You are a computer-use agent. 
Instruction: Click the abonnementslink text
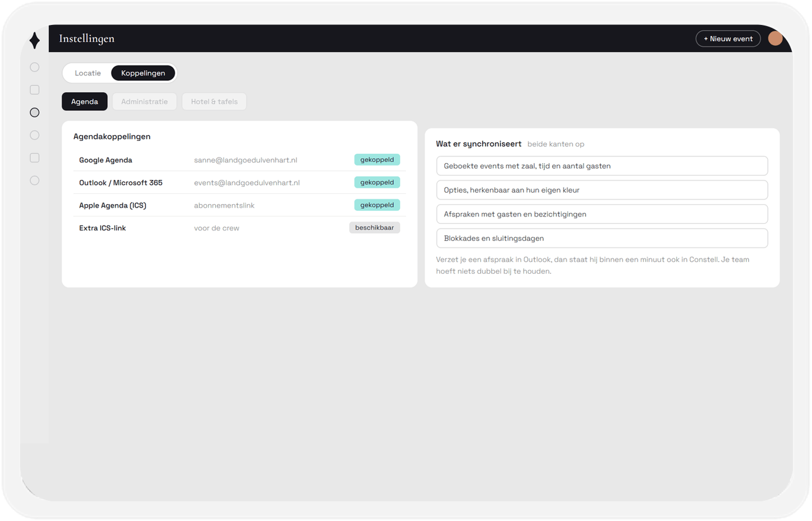click(224, 205)
